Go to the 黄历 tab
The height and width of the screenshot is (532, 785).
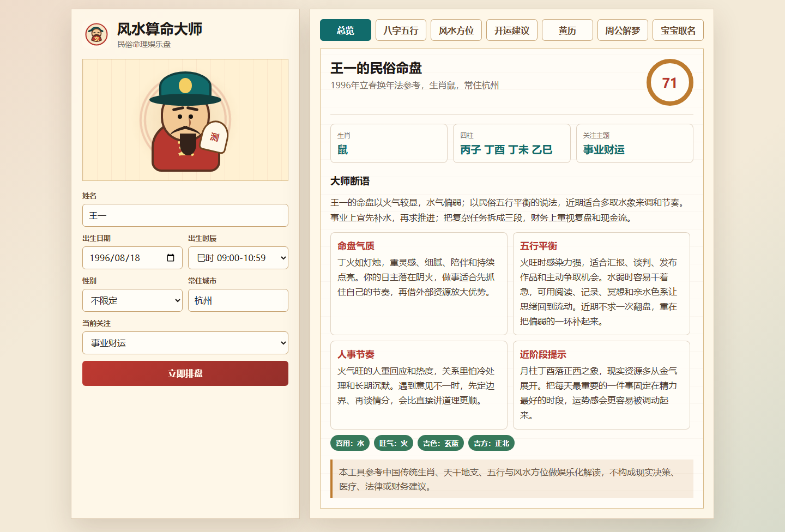[x=567, y=30]
